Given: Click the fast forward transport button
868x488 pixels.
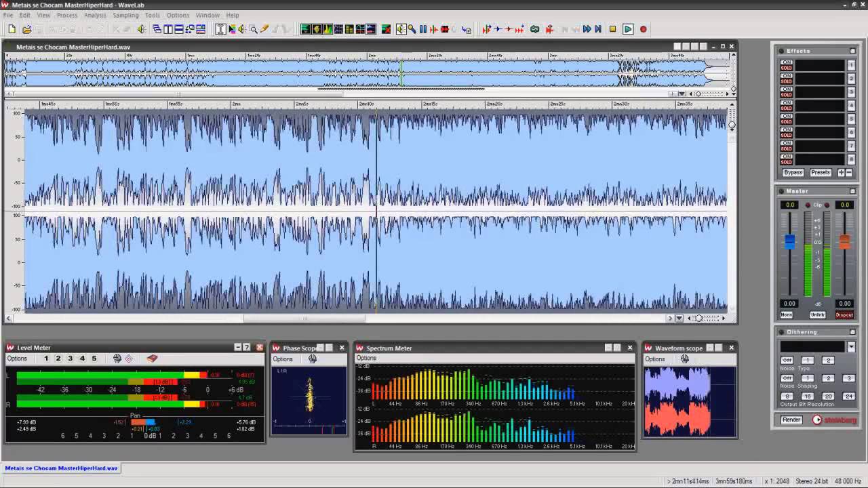Looking at the screenshot, I should pos(587,29).
